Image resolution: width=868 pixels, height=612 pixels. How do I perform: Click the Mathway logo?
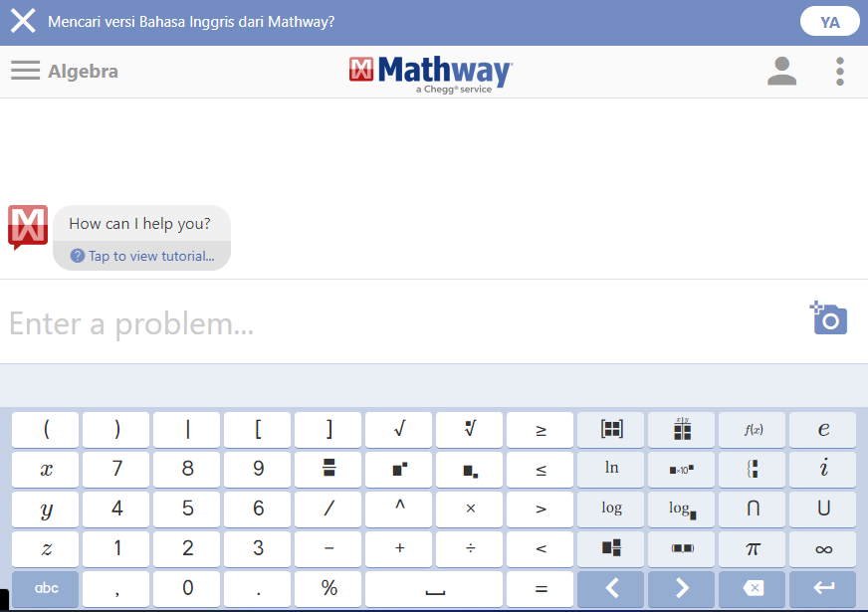pyautogui.click(x=431, y=74)
